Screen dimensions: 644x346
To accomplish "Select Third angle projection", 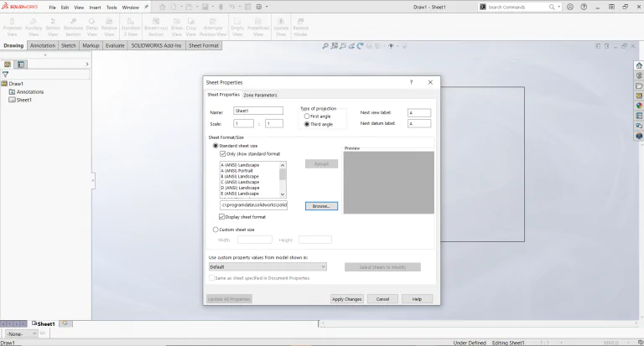I will tap(307, 124).
